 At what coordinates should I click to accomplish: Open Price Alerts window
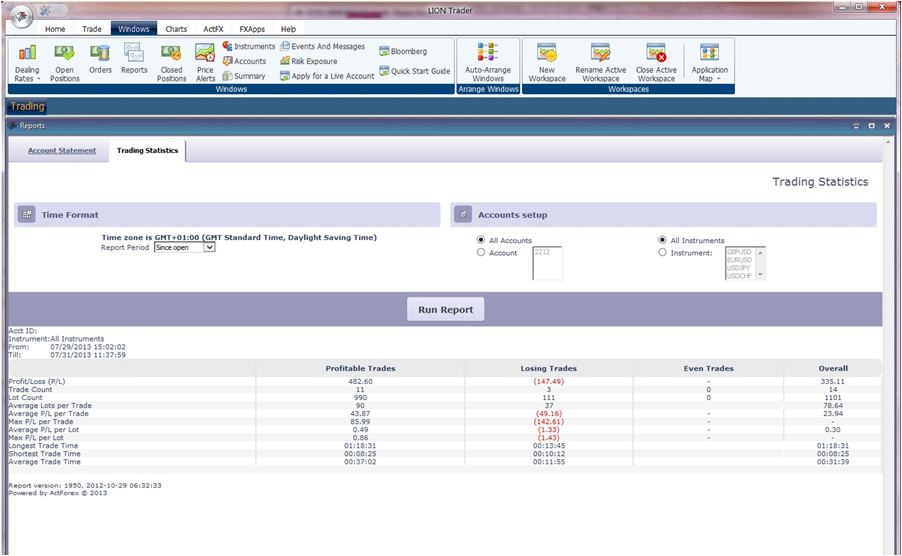[x=205, y=63]
